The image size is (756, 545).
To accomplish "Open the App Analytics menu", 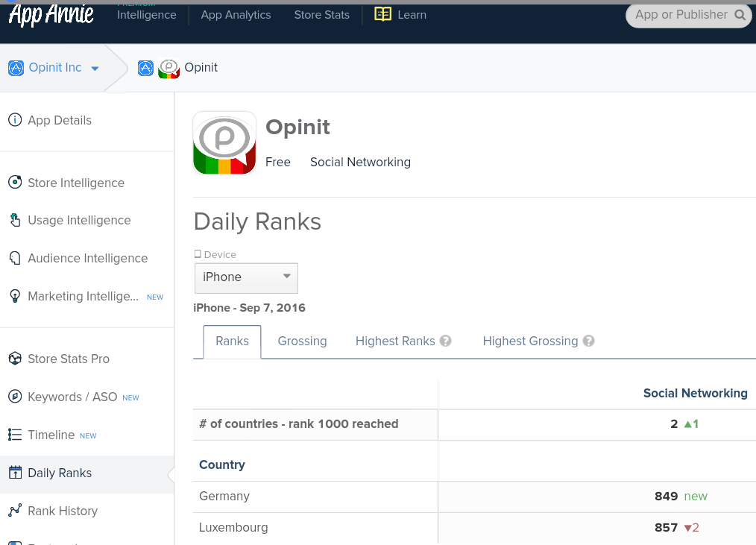I will (236, 15).
